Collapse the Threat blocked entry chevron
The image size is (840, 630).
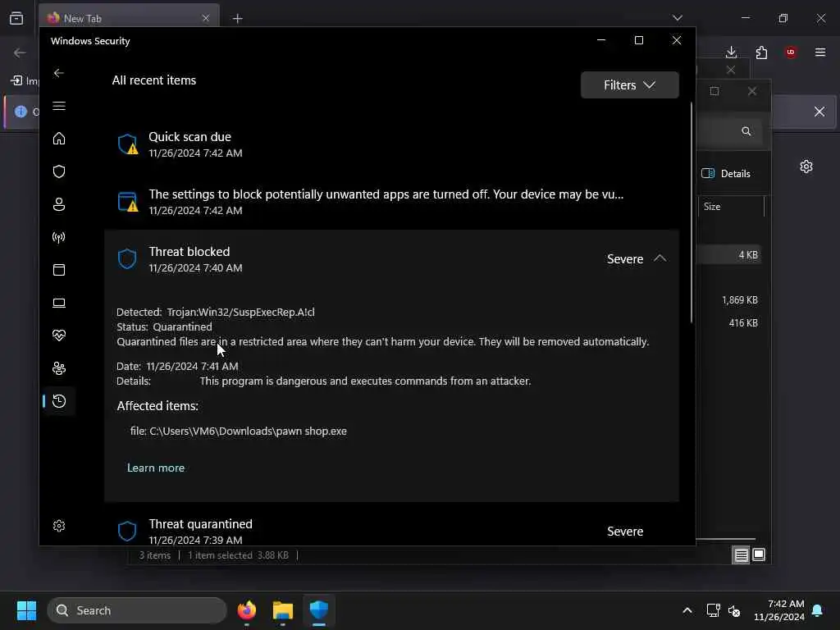click(660, 258)
